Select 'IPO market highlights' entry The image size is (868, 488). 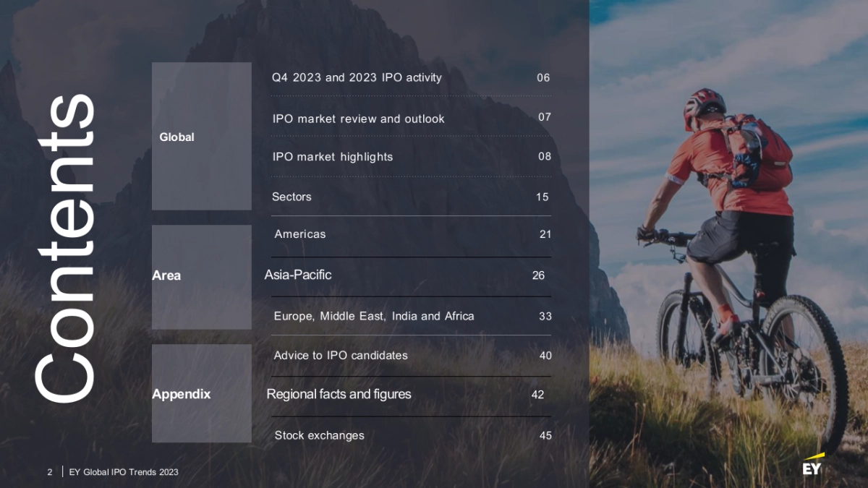[x=333, y=157]
